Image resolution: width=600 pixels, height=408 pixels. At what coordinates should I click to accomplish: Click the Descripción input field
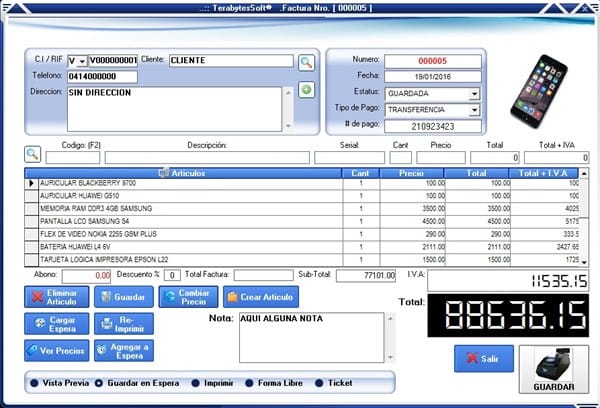pos(207,158)
